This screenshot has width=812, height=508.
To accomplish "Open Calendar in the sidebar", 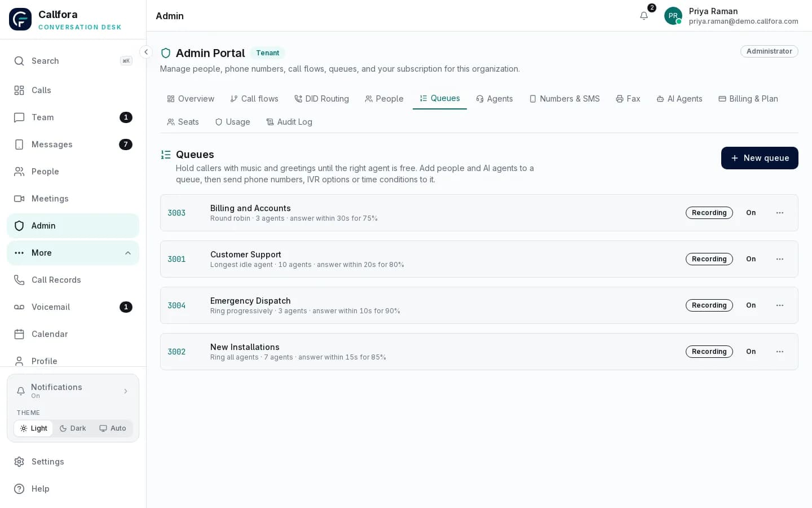I will pos(73,334).
